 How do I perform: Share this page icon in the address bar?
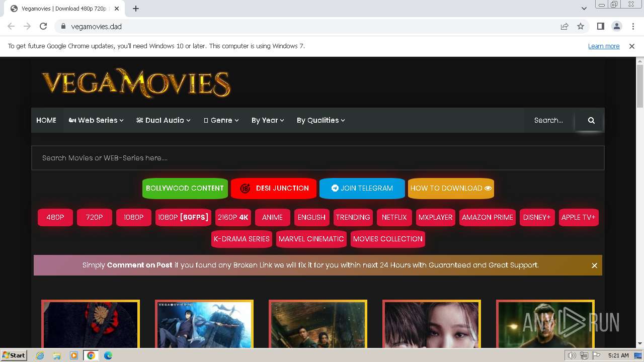(565, 26)
